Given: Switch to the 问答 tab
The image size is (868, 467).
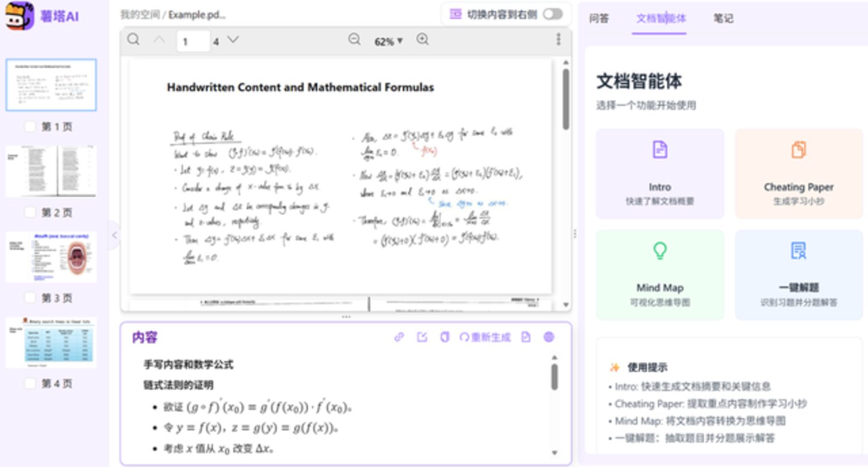Looking at the screenshot, I should 599,18.
